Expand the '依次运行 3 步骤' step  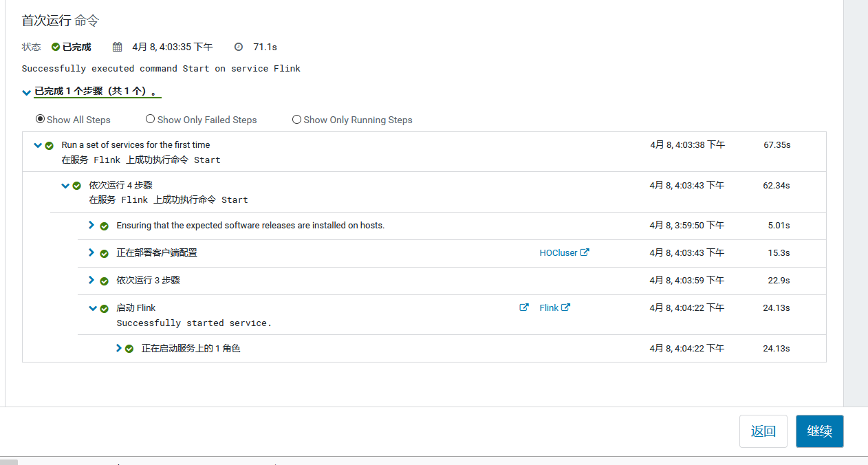coord(91,280)
